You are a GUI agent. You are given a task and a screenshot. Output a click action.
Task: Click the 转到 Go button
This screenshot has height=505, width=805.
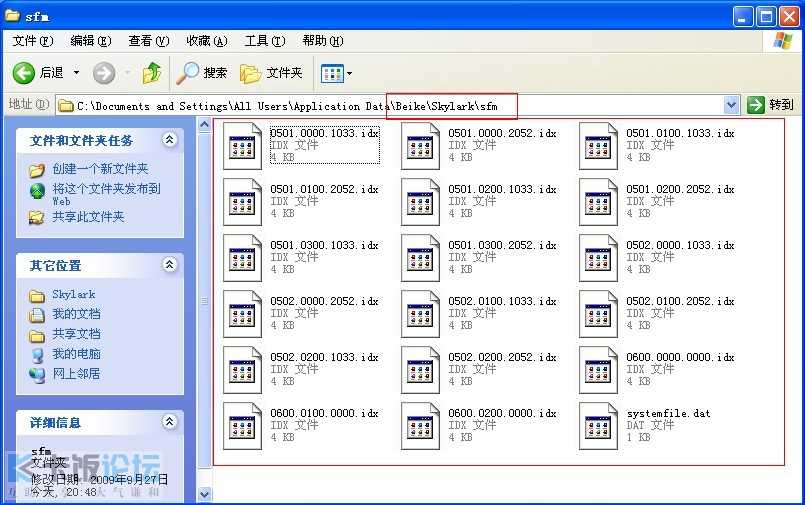[x=771, y=105]
